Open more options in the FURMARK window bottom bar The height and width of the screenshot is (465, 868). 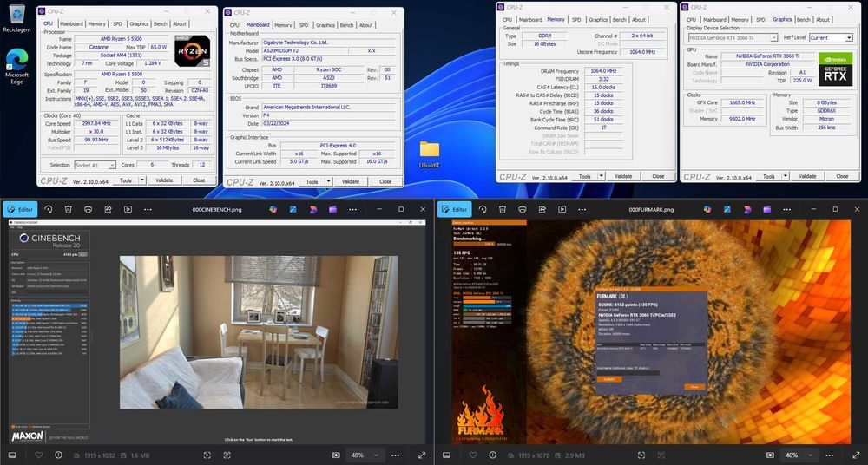tap(830, 455)
